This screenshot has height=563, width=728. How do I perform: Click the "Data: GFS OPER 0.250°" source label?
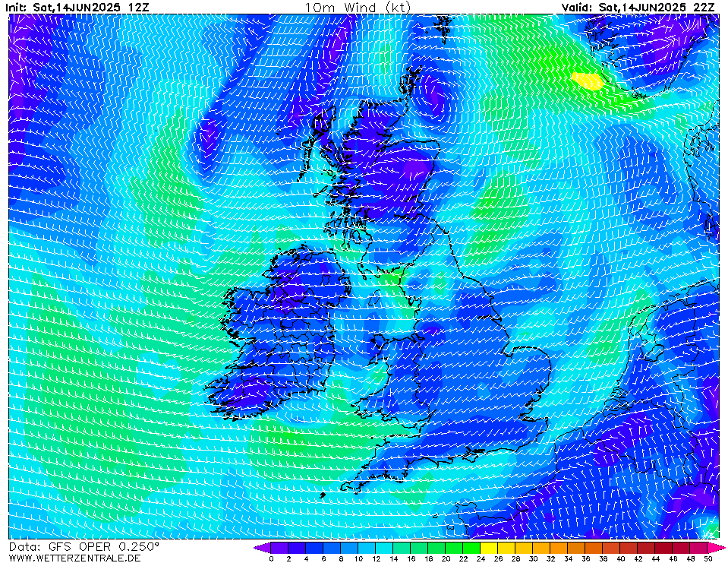pyautogui.click(x=84, y=546)
